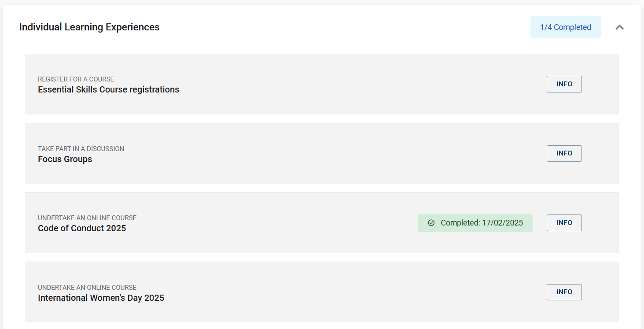The width and height of the screenshot is (644, 329).
Task: Open info for Essential Skills Course registrations
Action: click(x=564, y=84)
